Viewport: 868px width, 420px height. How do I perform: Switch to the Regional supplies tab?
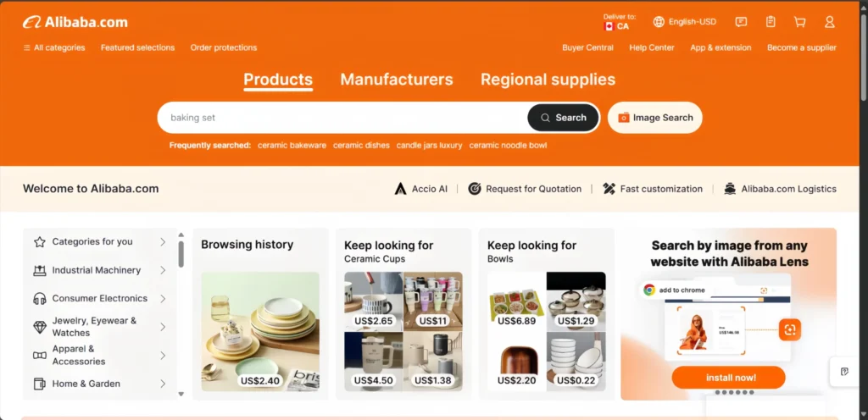click(x=548, y=80)
